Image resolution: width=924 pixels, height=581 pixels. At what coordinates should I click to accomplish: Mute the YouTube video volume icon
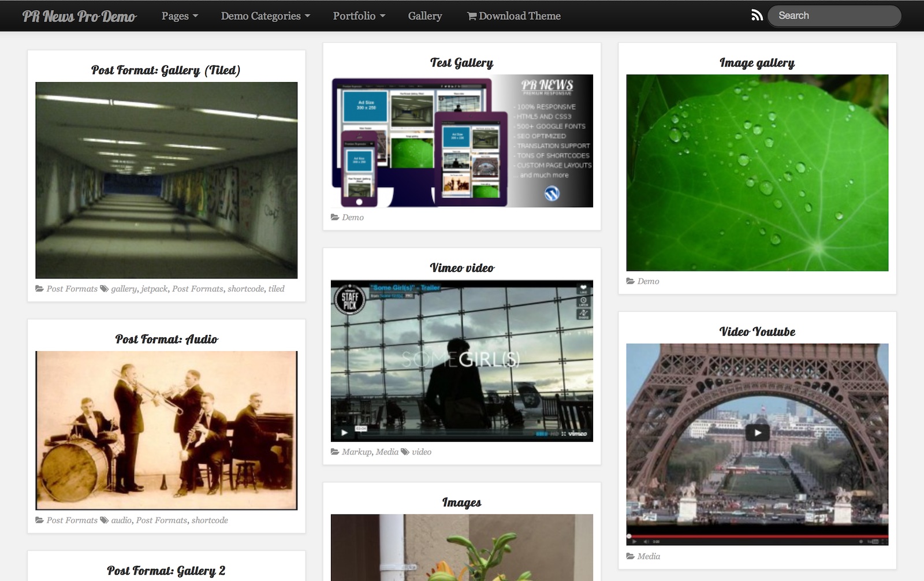tap(646, 542)
